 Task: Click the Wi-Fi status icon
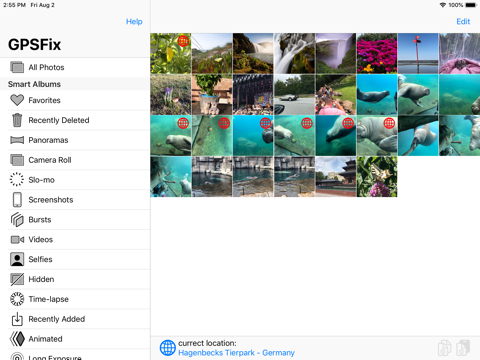[443, 5]
